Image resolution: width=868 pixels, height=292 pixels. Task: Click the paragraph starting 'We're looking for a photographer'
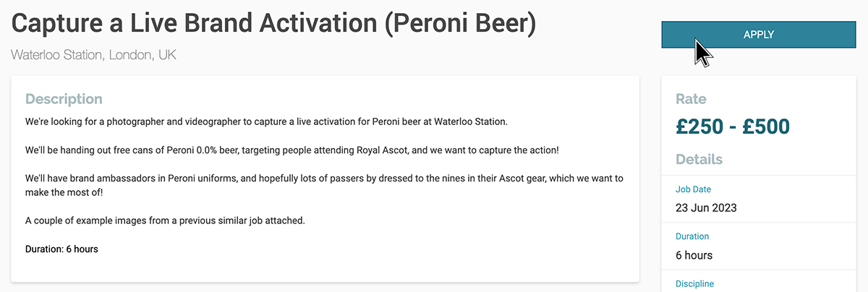(266, 121)
